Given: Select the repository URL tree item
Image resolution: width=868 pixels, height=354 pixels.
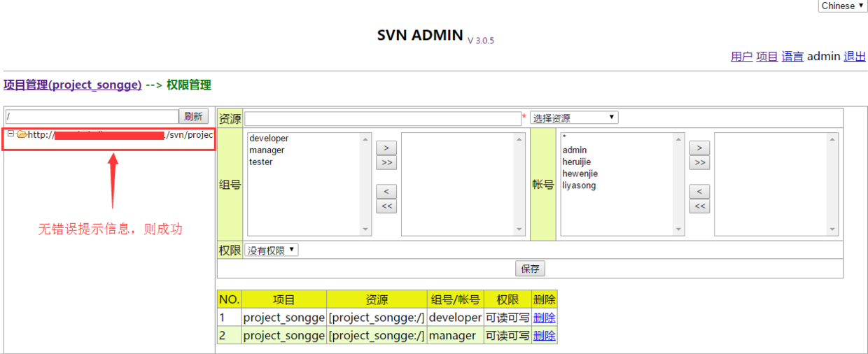Looking at the screenshot, I should 120,134.
